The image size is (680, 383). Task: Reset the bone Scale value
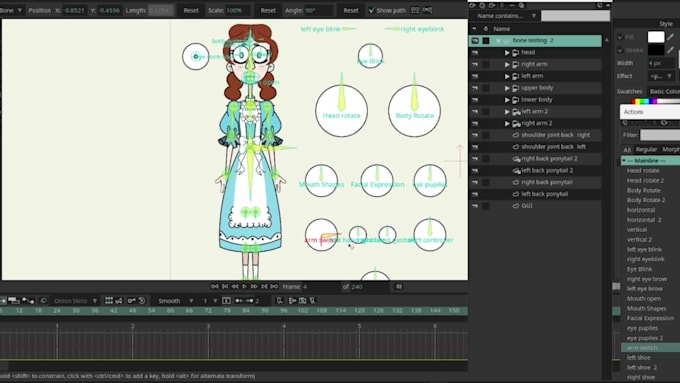click(x=268, y=10)
